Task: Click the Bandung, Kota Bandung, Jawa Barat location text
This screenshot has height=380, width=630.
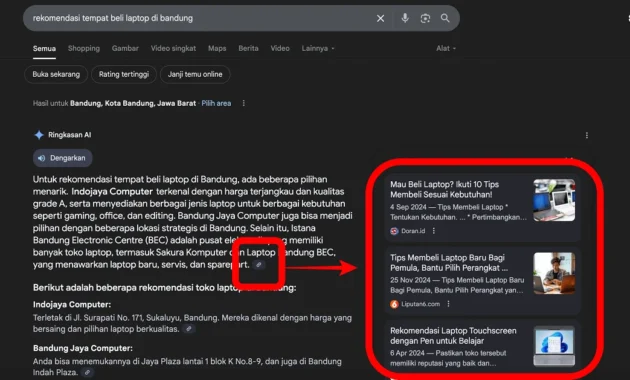Action: [x=133, y=103]
